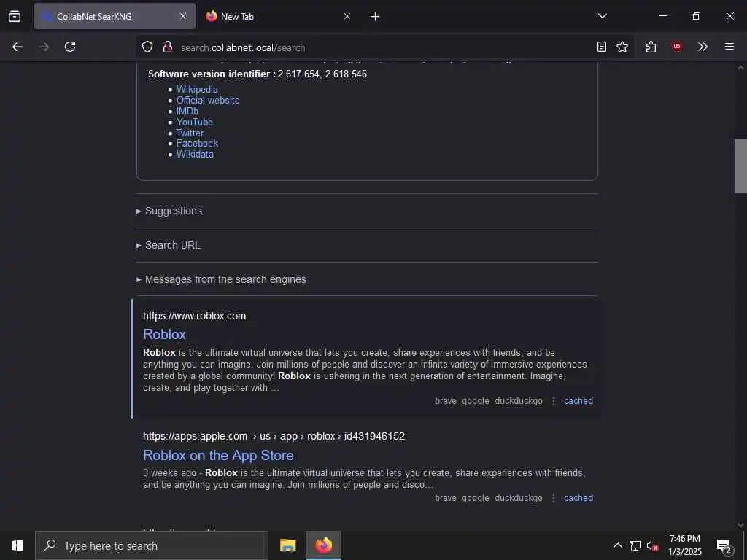Switch to the CollabNet SearXNG tab

click(115, 16)
